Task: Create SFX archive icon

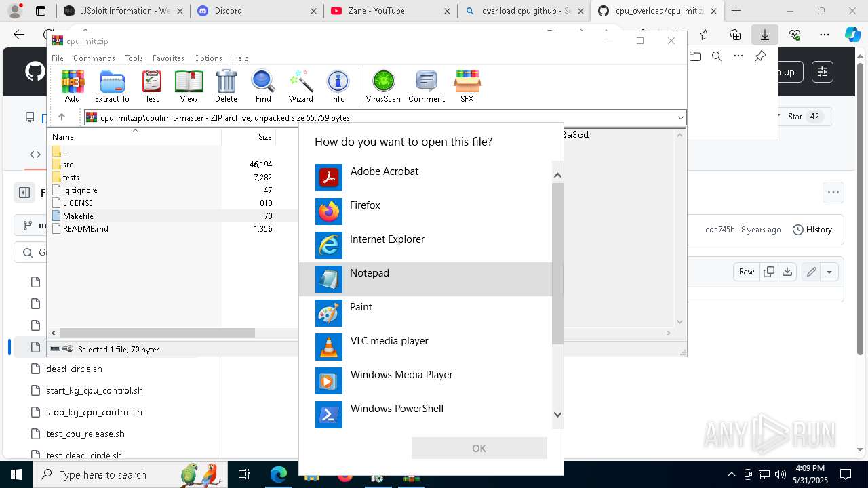Action: click(x=467, y=86)
